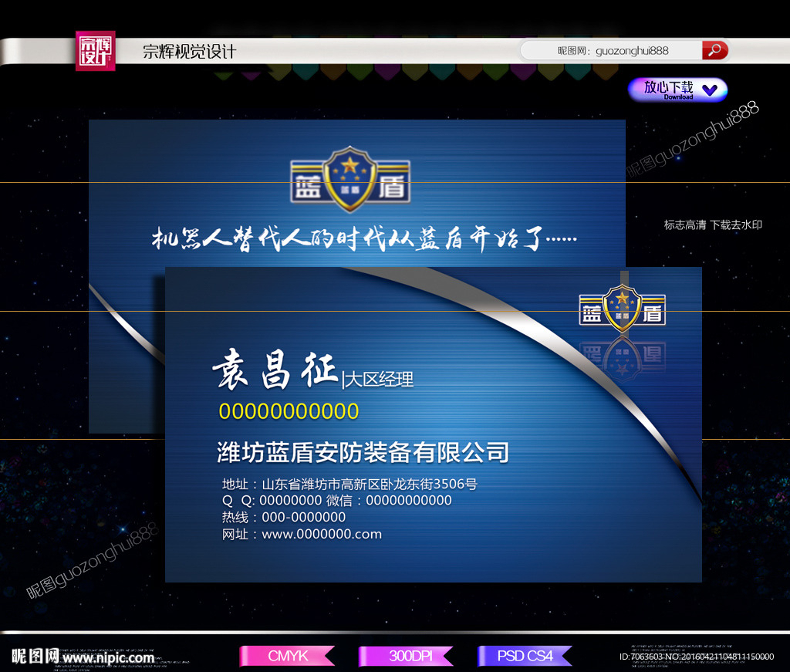Click the search field showing guozonghui888

click(x=612, y=50)
